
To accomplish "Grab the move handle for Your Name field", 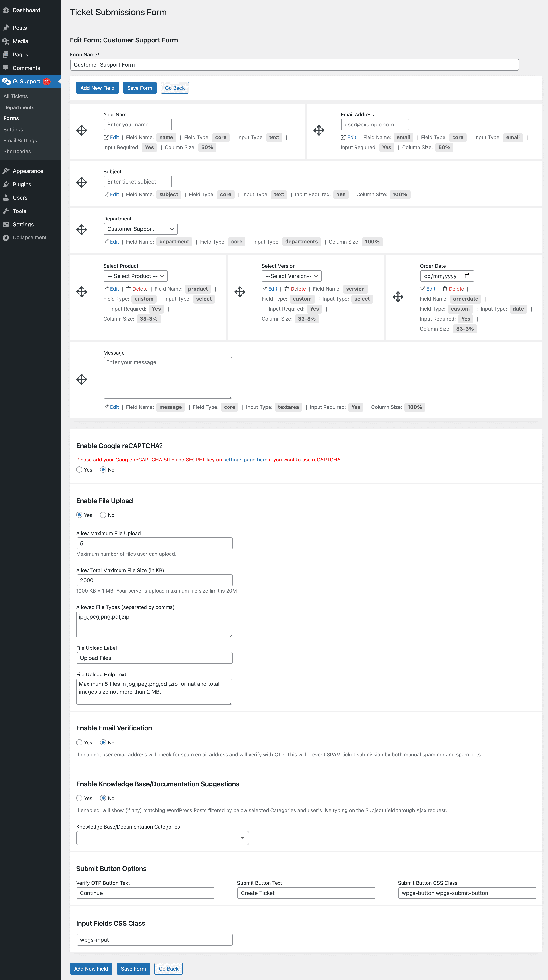I will coord(82,131).
